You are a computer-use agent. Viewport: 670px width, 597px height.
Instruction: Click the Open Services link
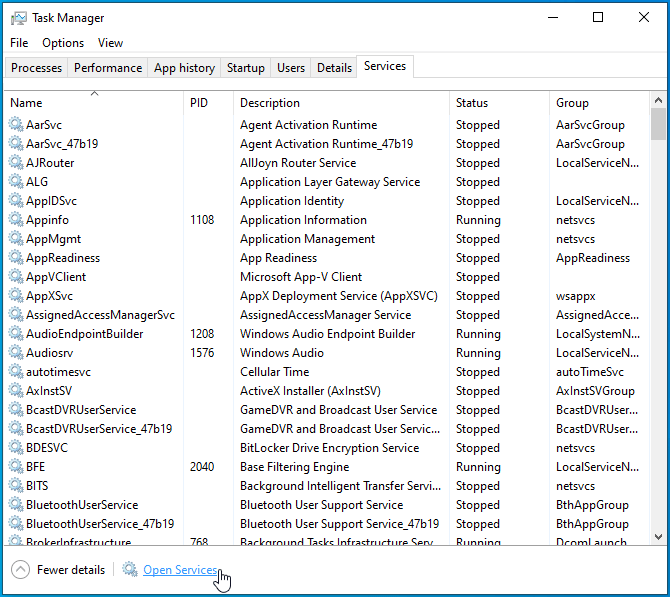click(x=180, y=570)
